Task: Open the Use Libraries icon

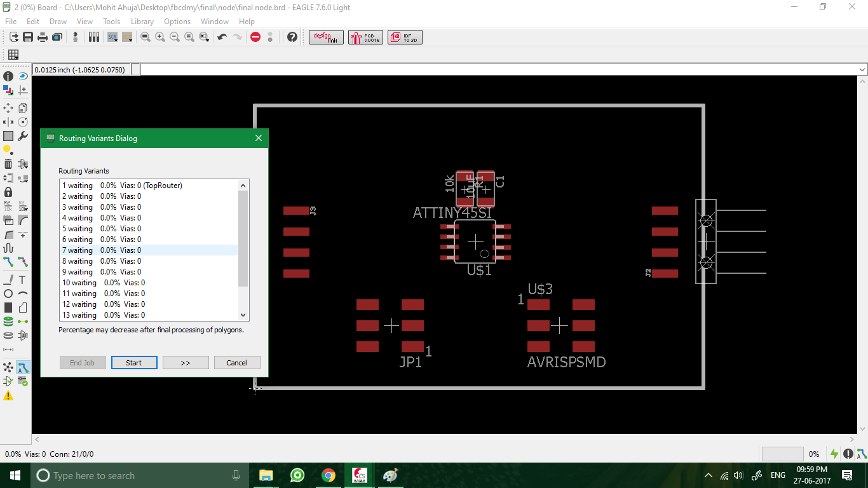Action: 94,37
